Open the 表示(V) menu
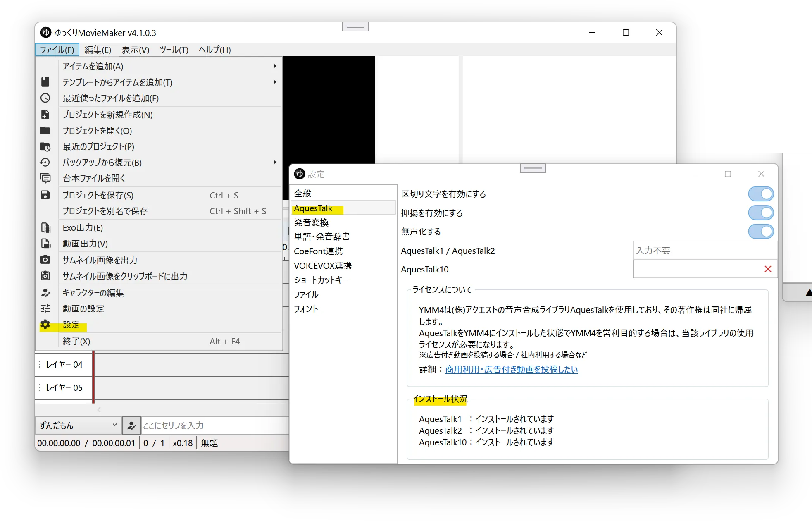Screen dimensions: 812x521 (x=136, y=50)
